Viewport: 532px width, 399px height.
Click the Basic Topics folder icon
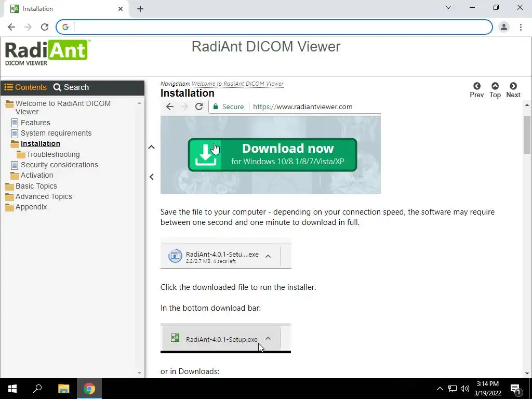(x=9, y=187)
